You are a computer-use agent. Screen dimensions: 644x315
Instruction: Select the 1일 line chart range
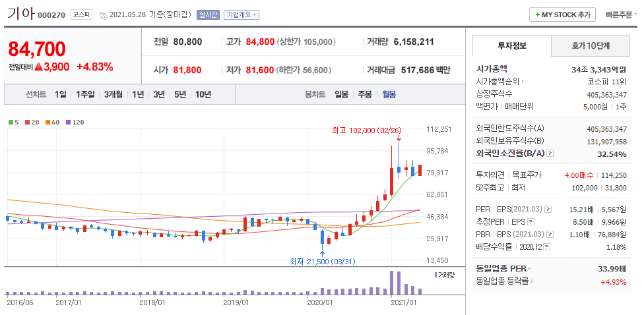pyautogui.click(x=61, y=95)
